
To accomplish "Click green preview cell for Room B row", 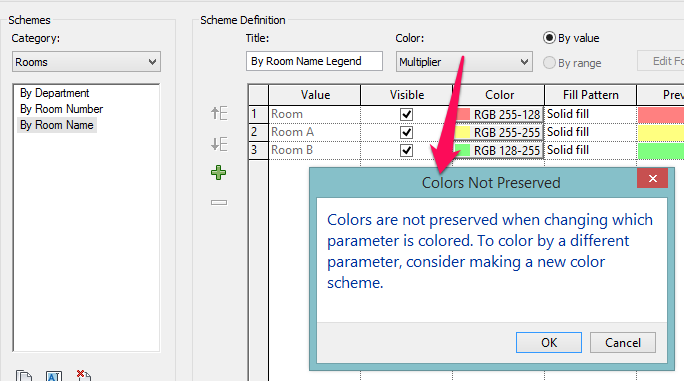I will [x=660, y=151].
